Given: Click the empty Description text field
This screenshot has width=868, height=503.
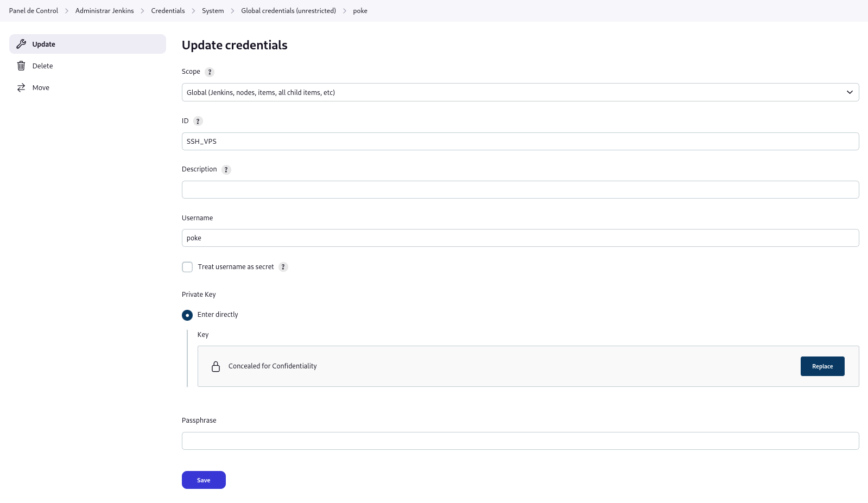Looking at the screenshot, I should tap(520, 190).
